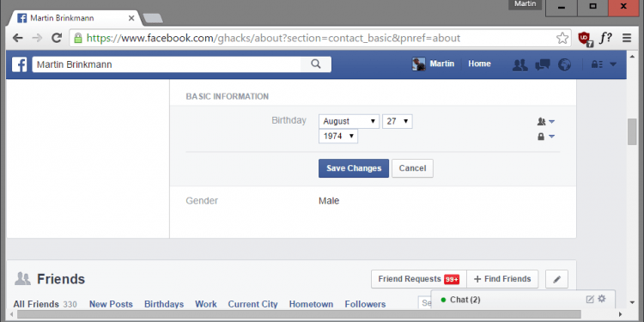Click Save Changes button
644x322 pixels.
point(354,168)
